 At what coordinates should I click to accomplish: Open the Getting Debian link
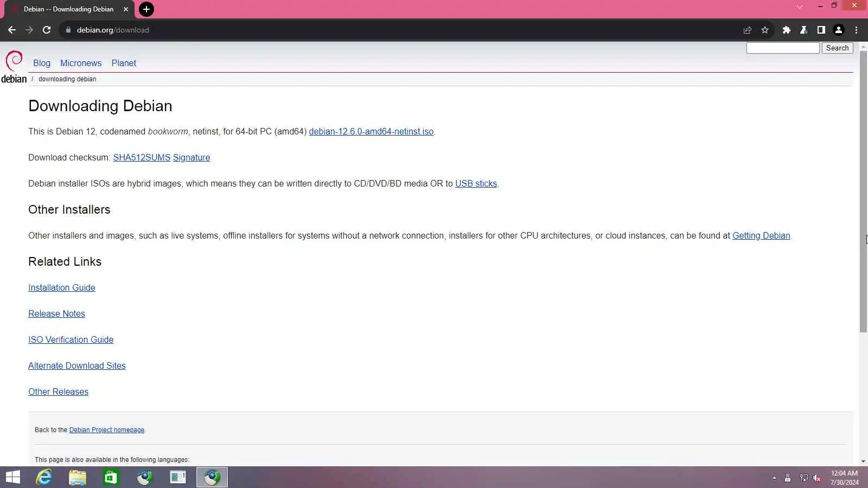pyautogui.click(x=761, y=235)
